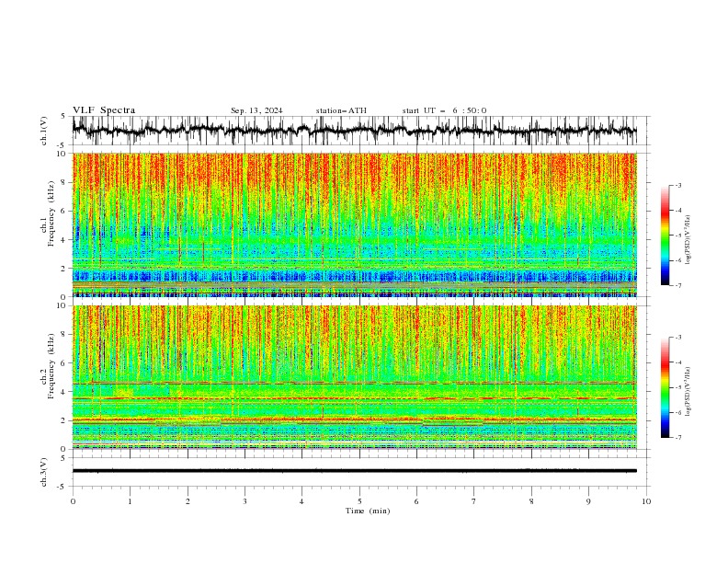
Task: Click the ch.2 'Frequency (kHz)' axis label
Action: 51,366
